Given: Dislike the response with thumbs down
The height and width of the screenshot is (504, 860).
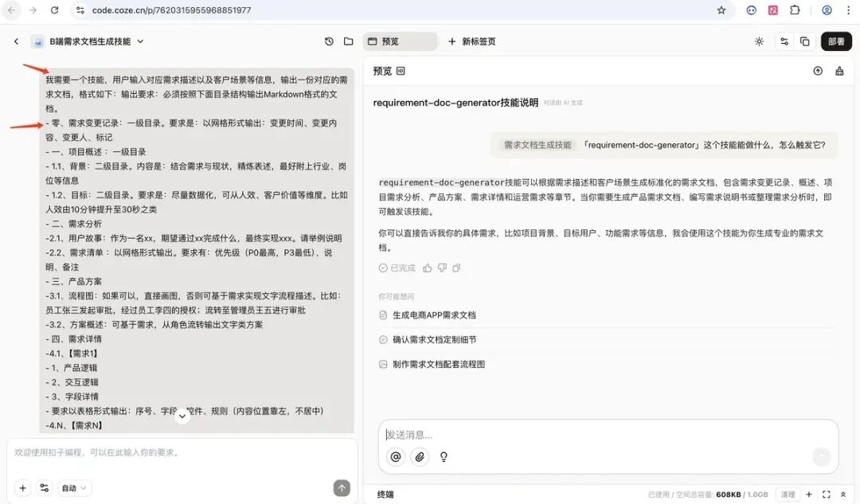Looking at the screenshot, I should click(x=442, y=268).
